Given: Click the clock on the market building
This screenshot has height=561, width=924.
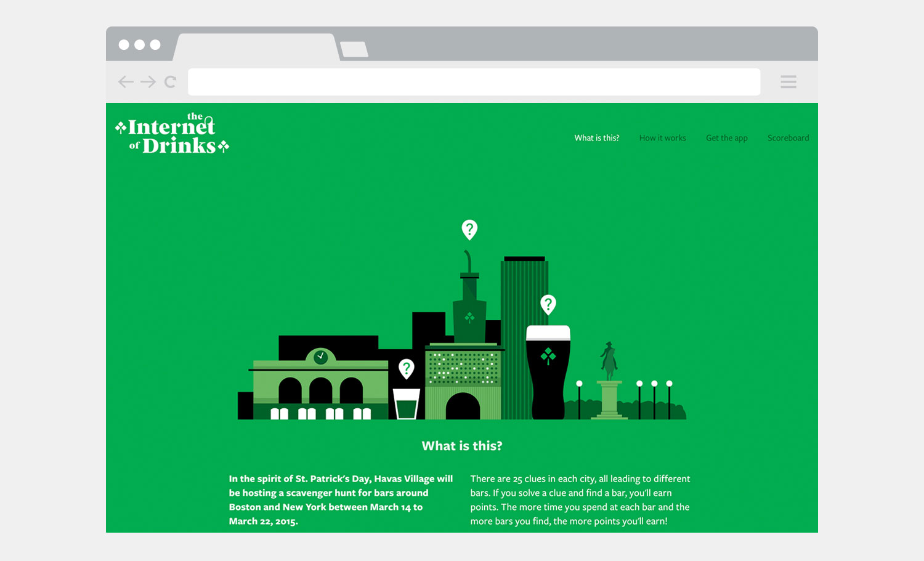Looking at the screenshot, I should pyautogui.click(x=321, y=357).
